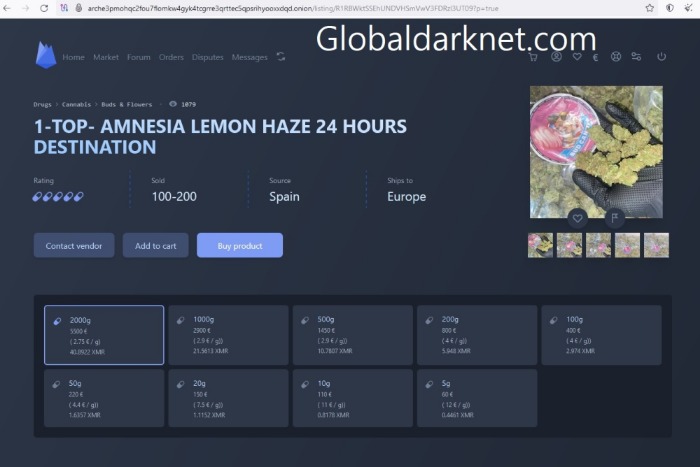Go back using the browser back arrow

[x=7, y=8]
